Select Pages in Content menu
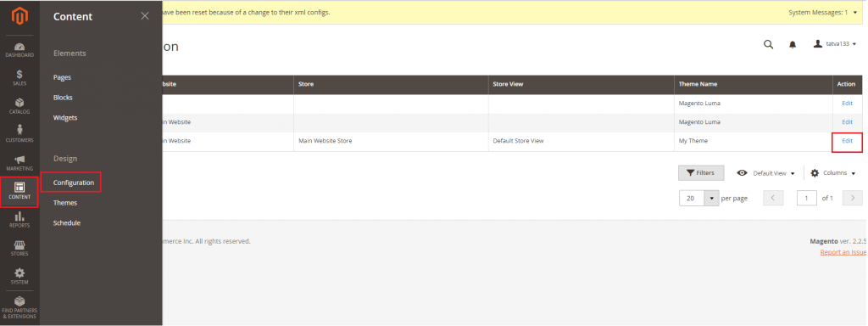 click(62, 77)
